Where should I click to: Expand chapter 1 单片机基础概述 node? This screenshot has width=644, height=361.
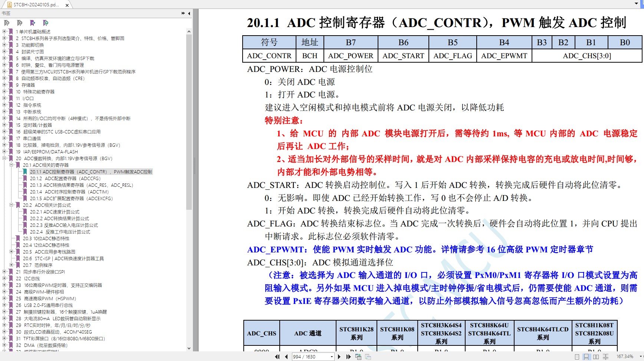[x=4, y=32]
